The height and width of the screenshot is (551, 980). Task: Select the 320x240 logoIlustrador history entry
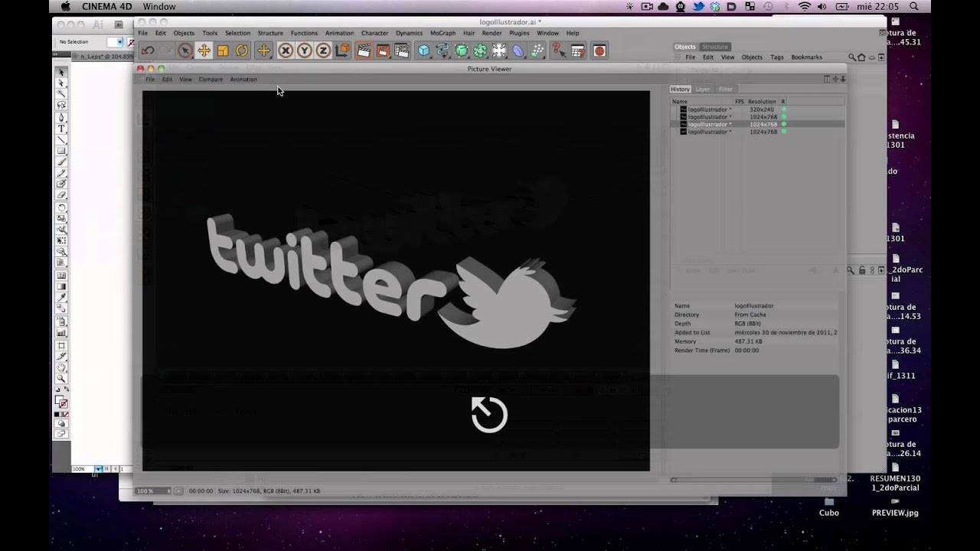click(758, 109)
